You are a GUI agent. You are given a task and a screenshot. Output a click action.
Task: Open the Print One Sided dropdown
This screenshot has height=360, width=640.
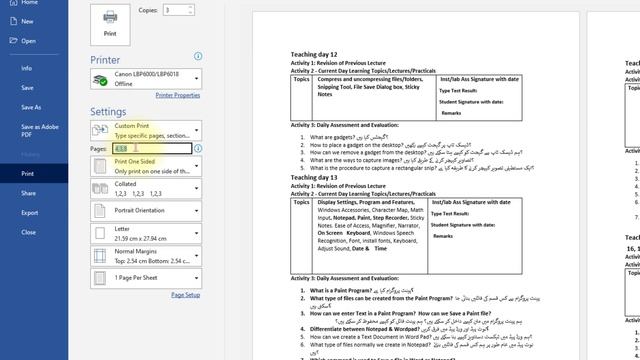click(x=146, y=166)
